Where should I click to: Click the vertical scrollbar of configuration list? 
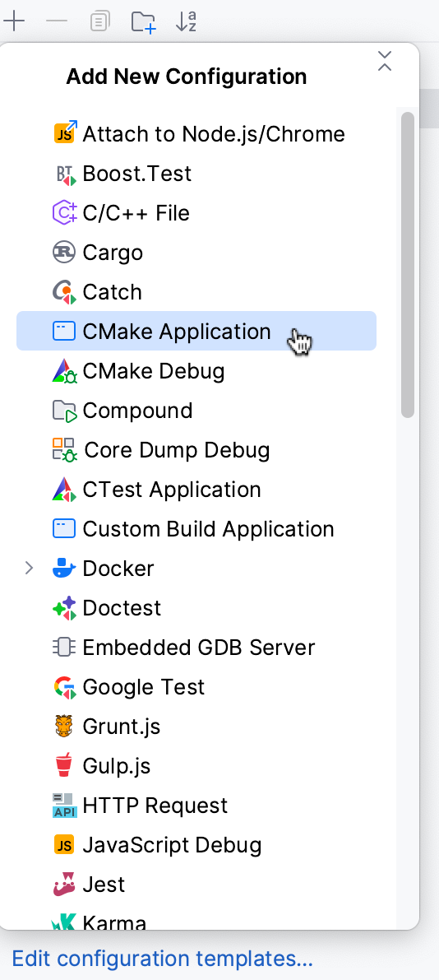(x=407, y=264)
